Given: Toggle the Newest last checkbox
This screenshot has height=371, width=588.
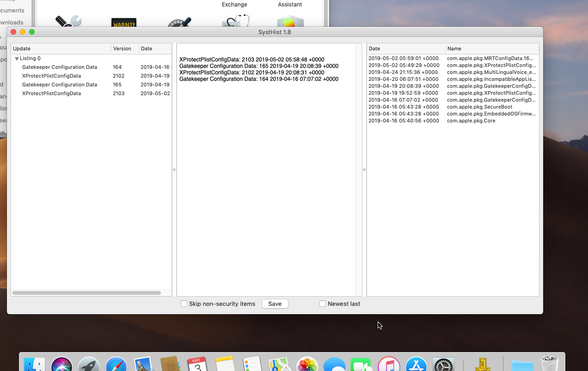Looking at the screenshot, I should click(x=323, y=304).
